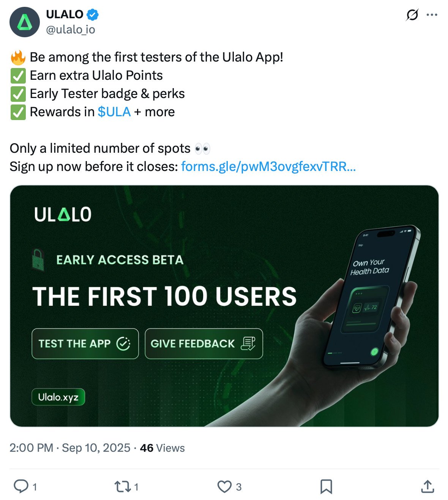Click the repost arrows icon

(123, 486)
